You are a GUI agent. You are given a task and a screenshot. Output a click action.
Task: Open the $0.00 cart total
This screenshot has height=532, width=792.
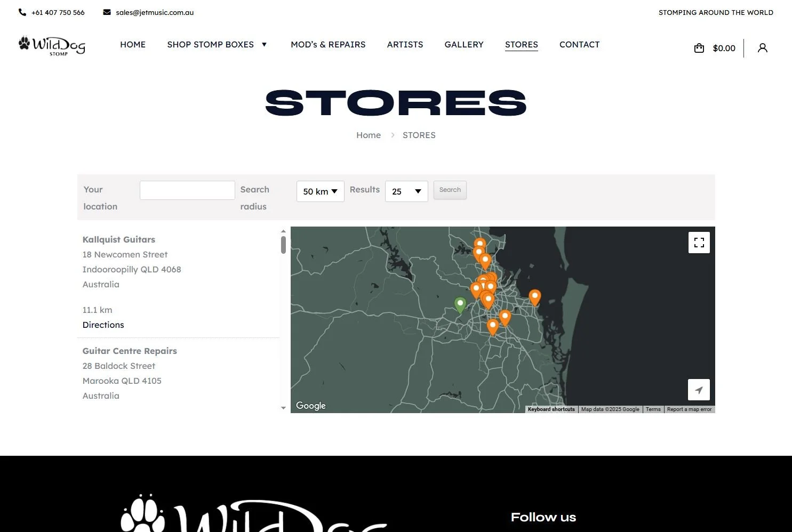click(x=724, y=48)
